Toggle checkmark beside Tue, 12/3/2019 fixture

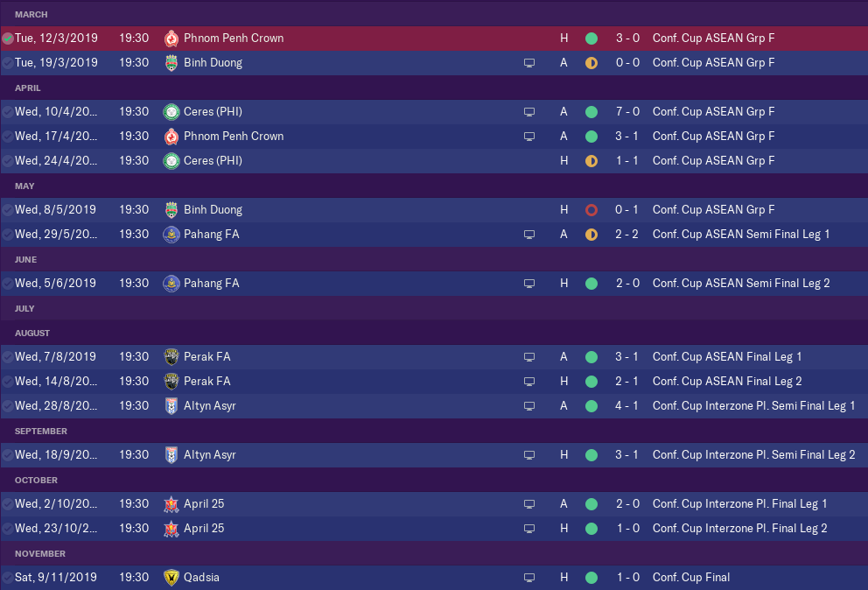[x=8, y=39]
